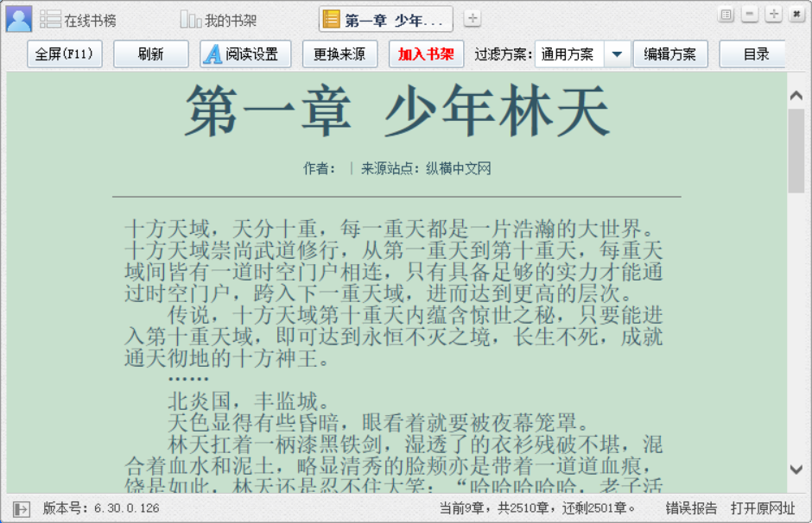Open the user avatar profile icon
The height and width of the screenshot is (523, 812).
point(19,19)
